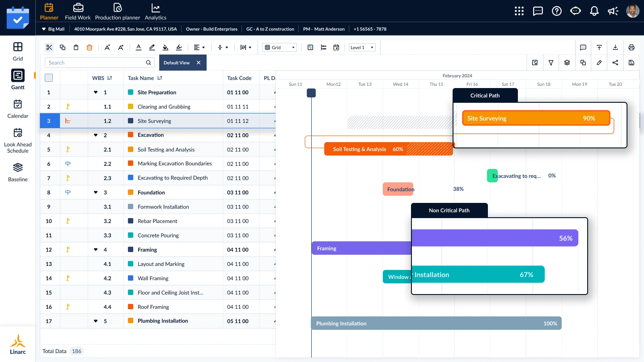
Task: Collapse the Foundation group
Action: 96,193
